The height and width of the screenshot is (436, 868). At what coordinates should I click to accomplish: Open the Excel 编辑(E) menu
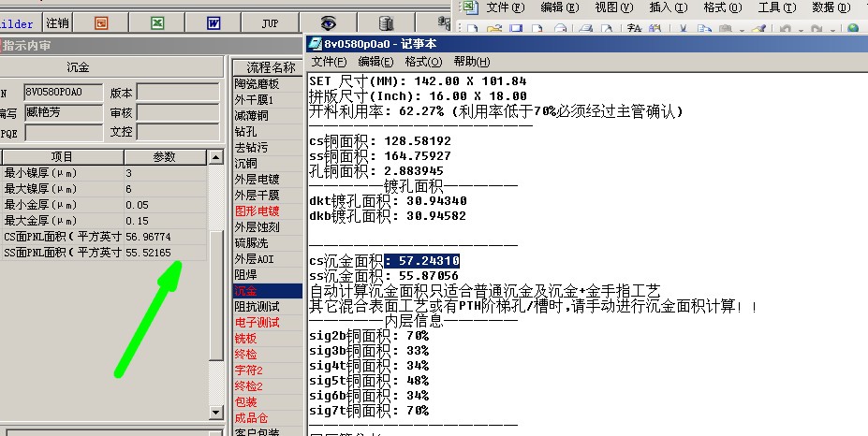coord(559,7)
